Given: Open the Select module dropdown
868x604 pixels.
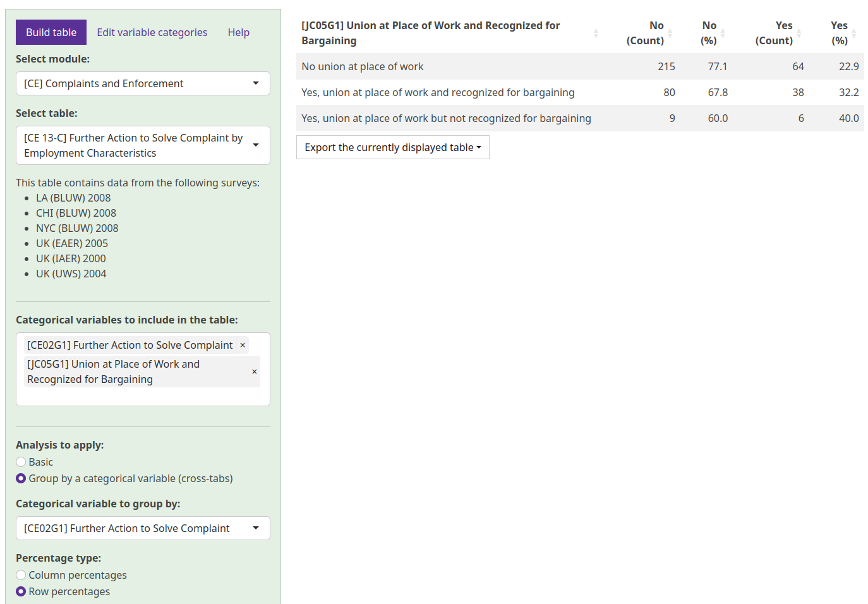Looking at the screenshot, I should pyautogui.click(x=143, y=83).
